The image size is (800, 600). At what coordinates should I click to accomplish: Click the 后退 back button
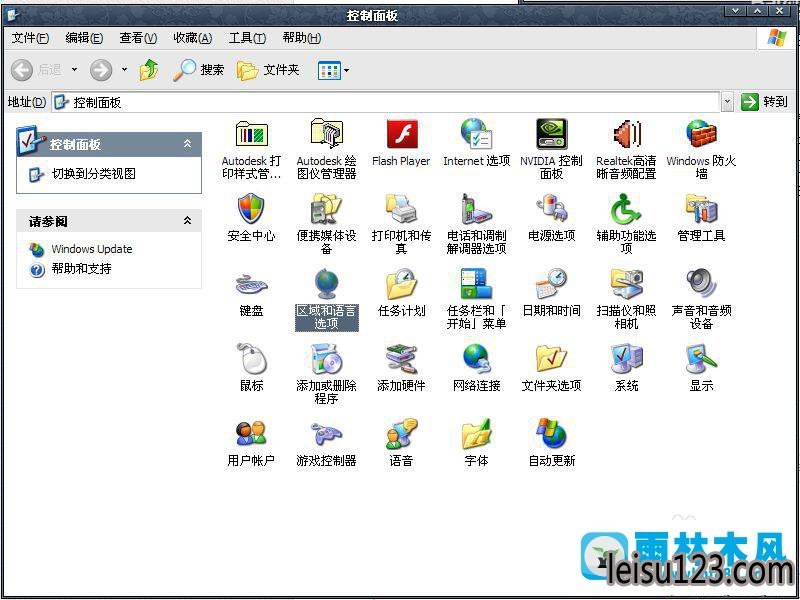[36, 70]
